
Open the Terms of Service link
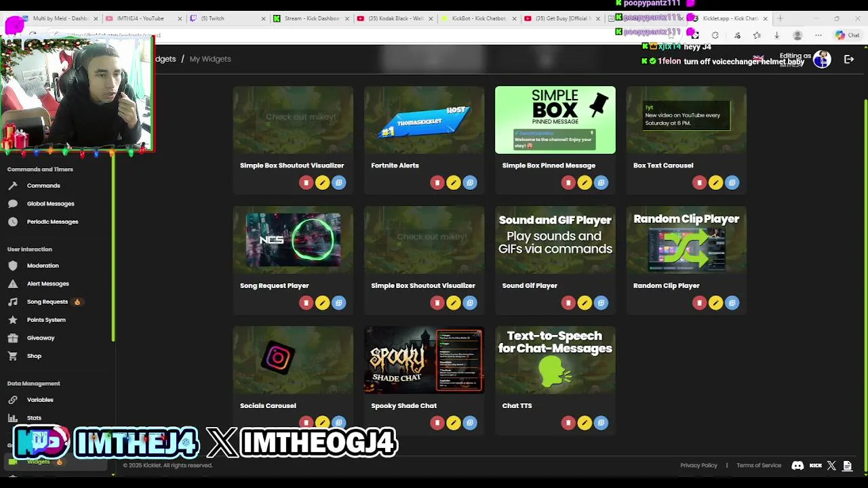(759, 466)
